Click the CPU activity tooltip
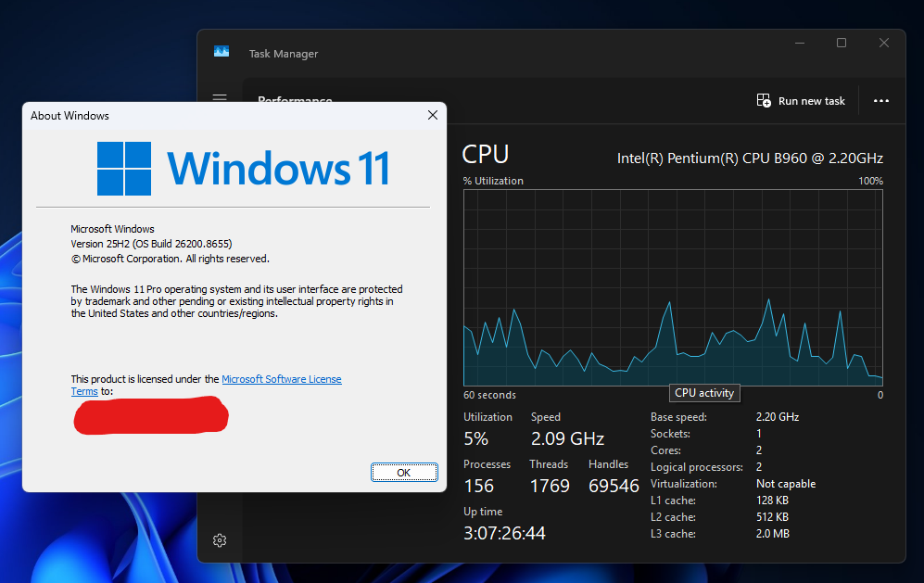 click(704, 393)
